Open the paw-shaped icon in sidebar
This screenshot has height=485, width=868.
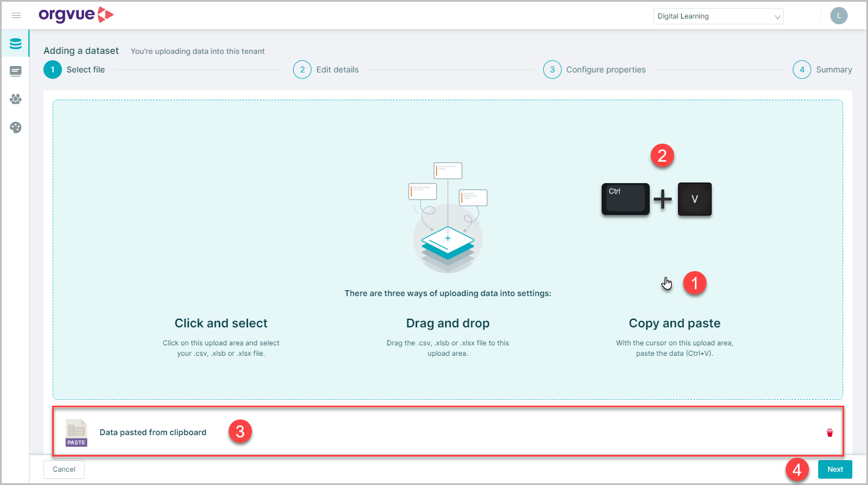(x=16, y=99)
